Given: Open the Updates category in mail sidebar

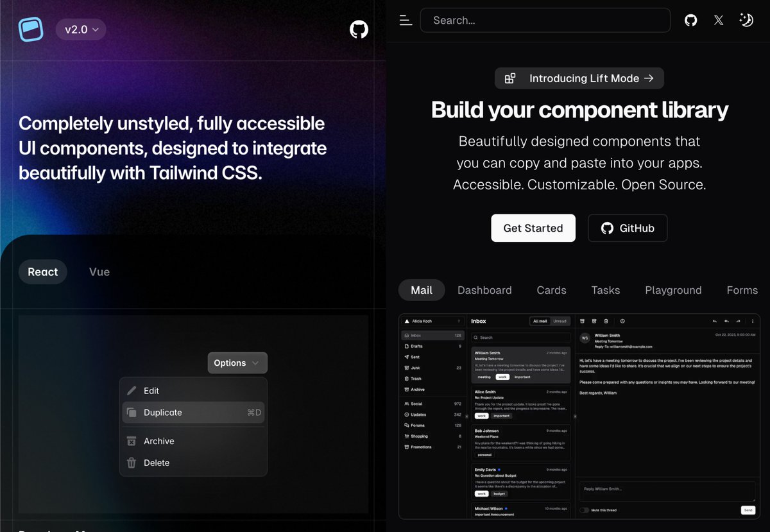Looking at the screenshot, I should pos(432,415).
